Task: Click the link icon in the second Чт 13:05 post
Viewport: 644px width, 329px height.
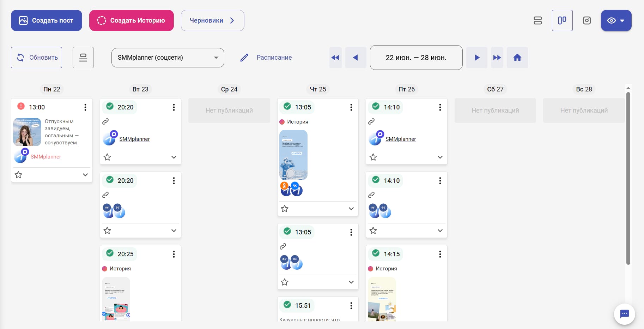Action: (283, 246)
